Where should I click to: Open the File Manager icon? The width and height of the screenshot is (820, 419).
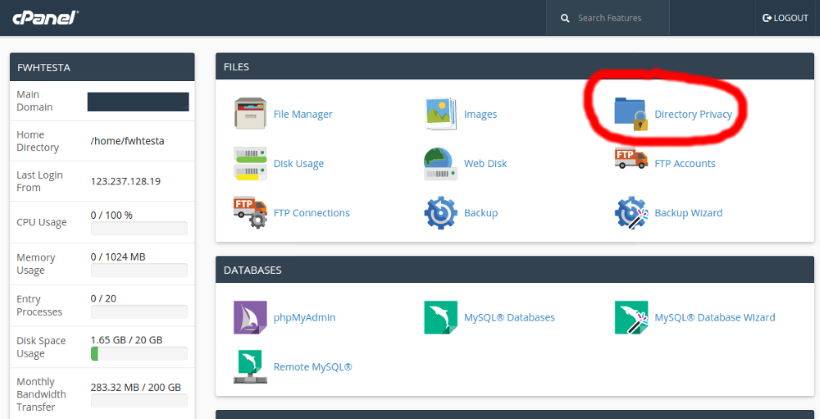250,114
